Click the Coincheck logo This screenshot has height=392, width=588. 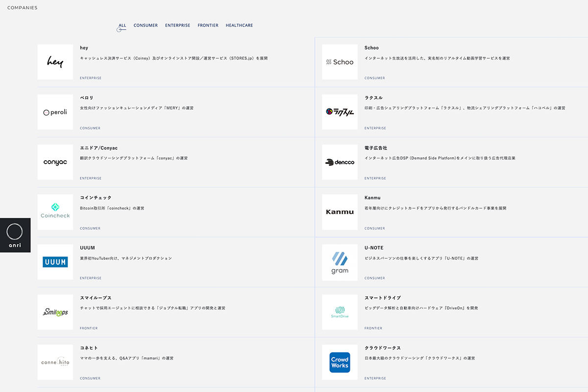(55, 212)
